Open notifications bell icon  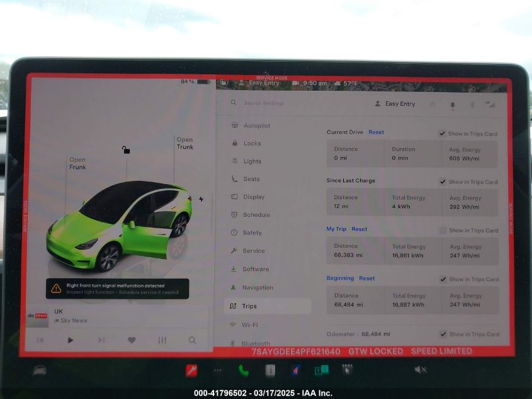click(x=452, y=105)
